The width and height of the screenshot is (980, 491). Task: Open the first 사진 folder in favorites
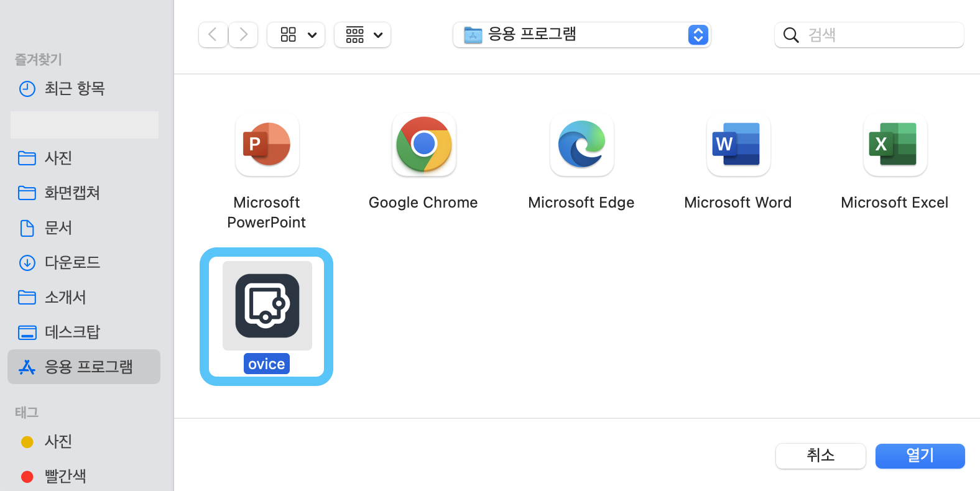pos(84,158)
